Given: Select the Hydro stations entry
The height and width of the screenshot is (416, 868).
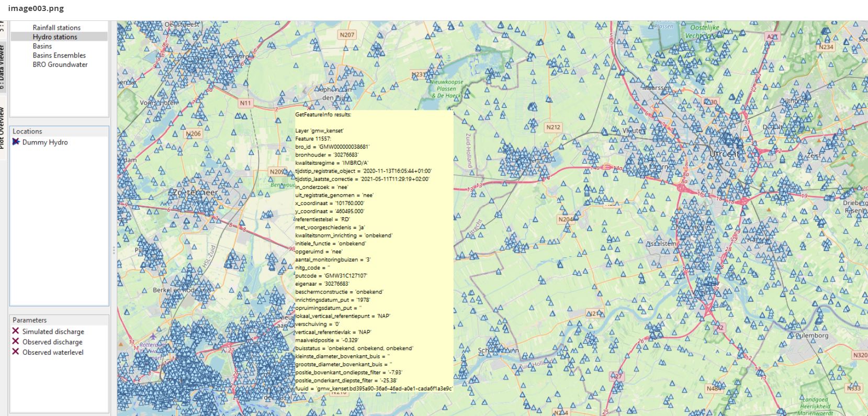Looking at the screenshot, I should coord(55,37).
